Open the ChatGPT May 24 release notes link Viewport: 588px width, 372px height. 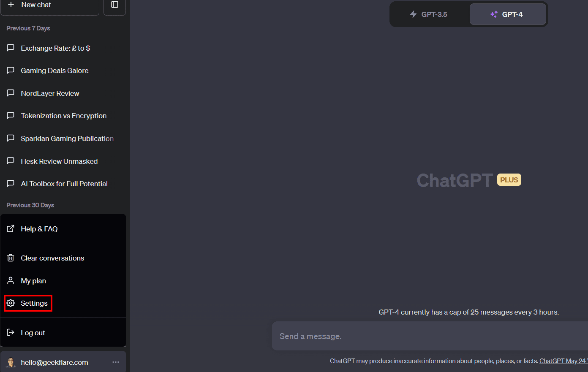tap(563, 361)
